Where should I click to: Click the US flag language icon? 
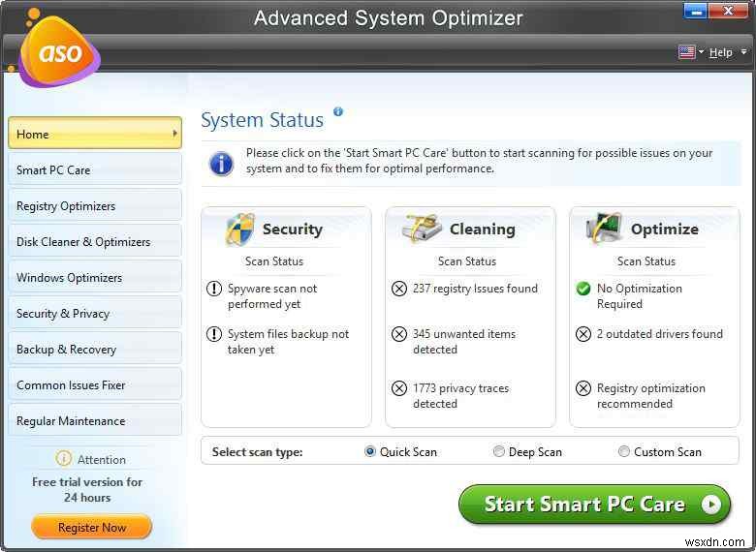click(686, 52)
